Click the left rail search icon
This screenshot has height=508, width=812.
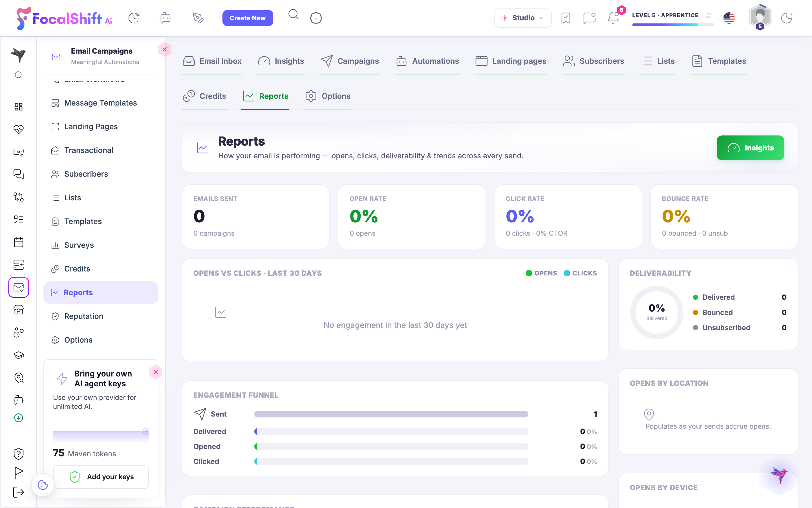click(x=19, y=75)
